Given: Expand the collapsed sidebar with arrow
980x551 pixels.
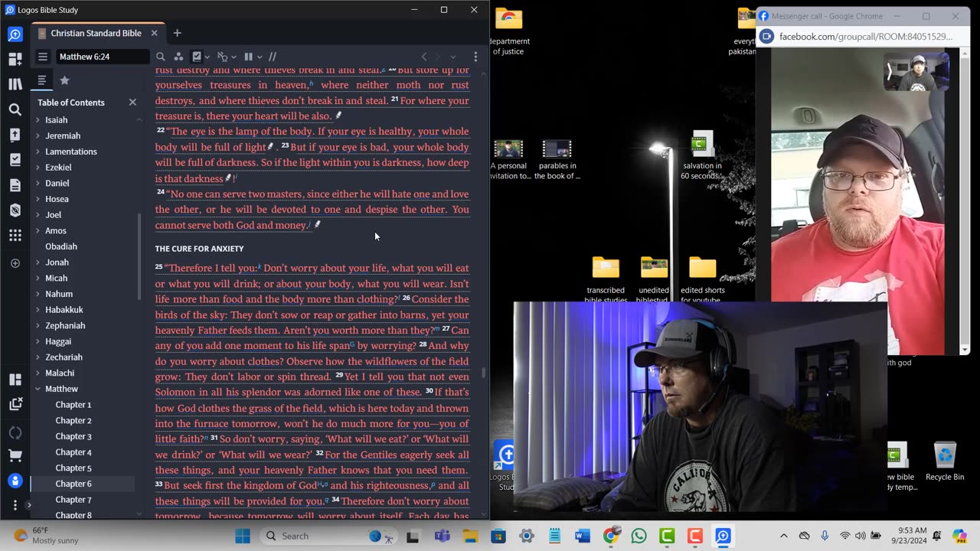Looking at the screenshot, I should tap(29, 505).
